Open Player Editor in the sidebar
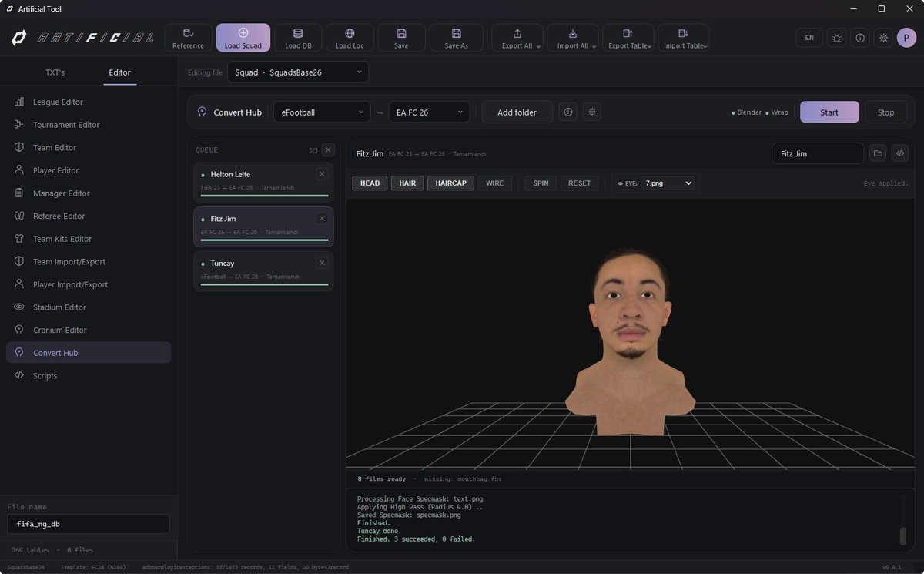 [x=89, y=170]
